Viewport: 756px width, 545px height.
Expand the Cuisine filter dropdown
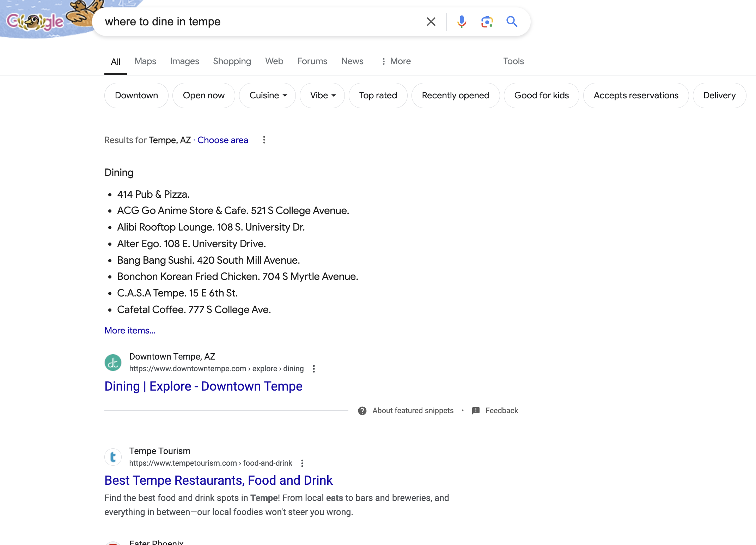point(268,96)
